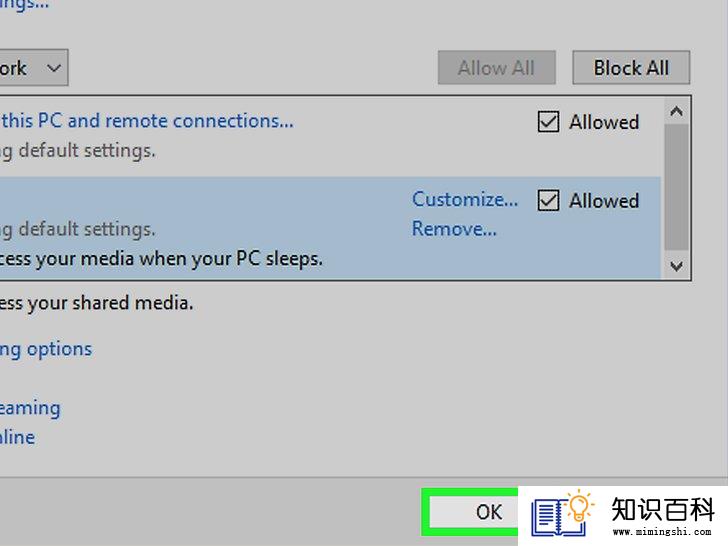
Task: Click the 'Allowed' label in the first row
Action: [604, 123]
